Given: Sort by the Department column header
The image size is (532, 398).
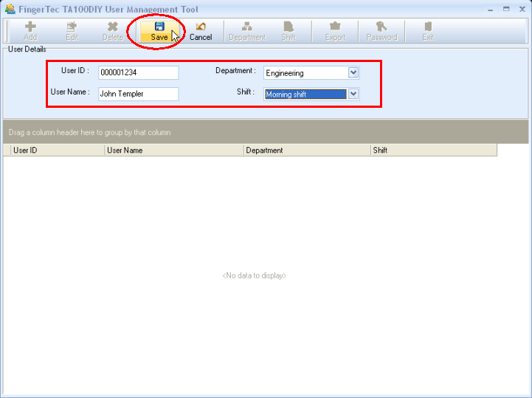Looking at the screenshot, I should 307,150.
